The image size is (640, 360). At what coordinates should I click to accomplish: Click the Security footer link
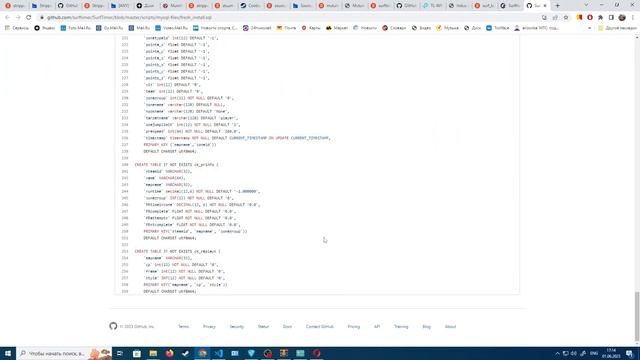click(x=237, y=327)
